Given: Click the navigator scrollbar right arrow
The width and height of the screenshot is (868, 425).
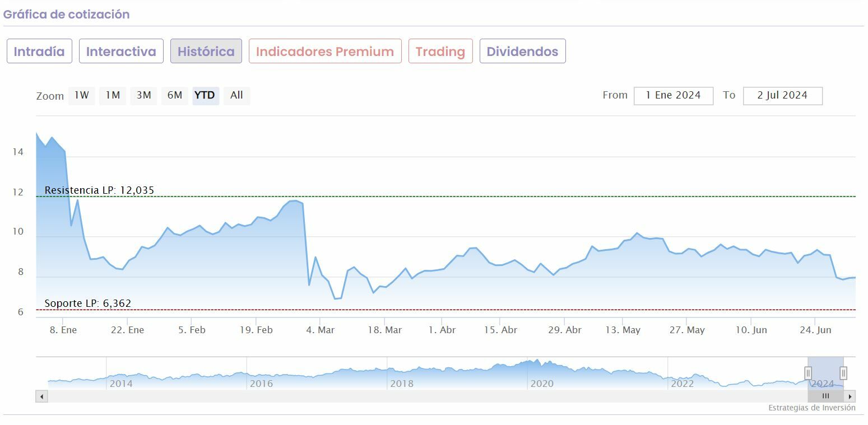Looking at the screenshot, I should tap(851, 396).
